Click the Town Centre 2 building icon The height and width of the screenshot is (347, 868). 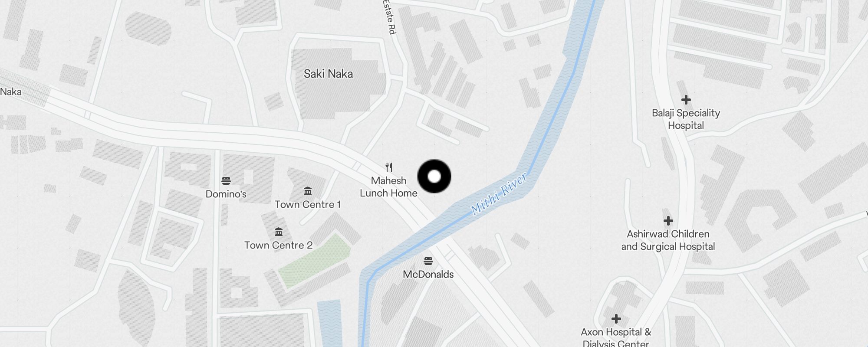tap(279, 232)
